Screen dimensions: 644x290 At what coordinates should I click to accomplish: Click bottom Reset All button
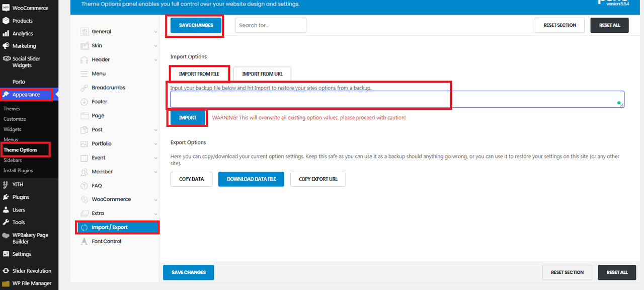[617, 272]
